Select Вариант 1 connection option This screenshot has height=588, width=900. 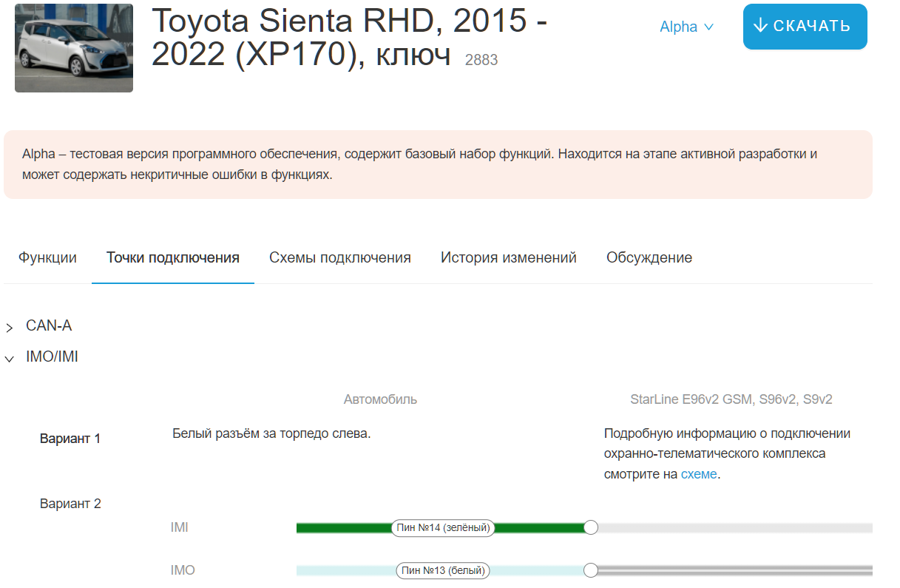[x=70, y=439]
